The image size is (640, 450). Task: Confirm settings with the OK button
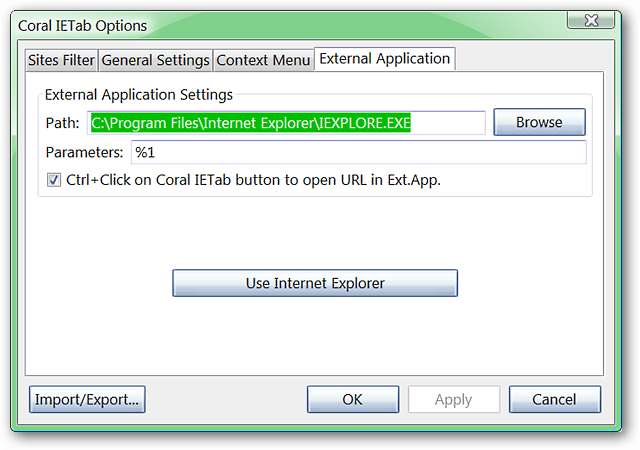tap(352, 399)
